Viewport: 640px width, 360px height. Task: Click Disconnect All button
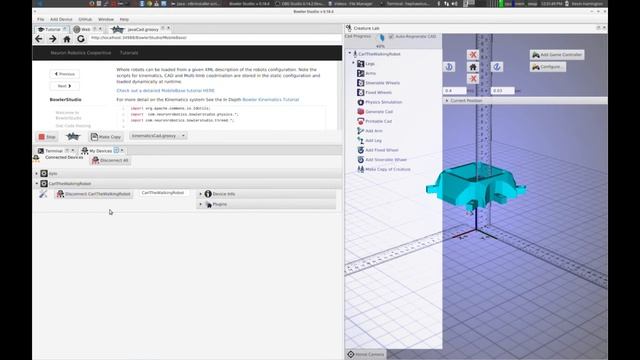[x=110, y=160]
